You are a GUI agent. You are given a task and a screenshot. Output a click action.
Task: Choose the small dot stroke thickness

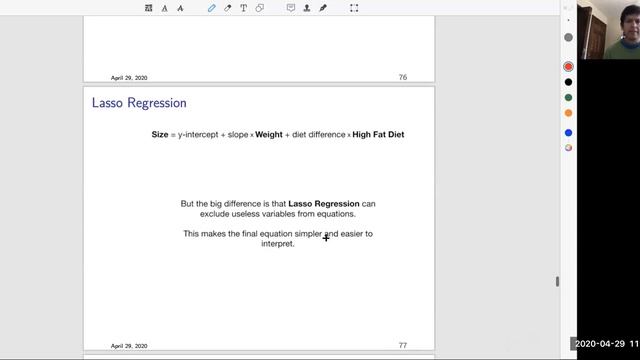pos(568,20)
